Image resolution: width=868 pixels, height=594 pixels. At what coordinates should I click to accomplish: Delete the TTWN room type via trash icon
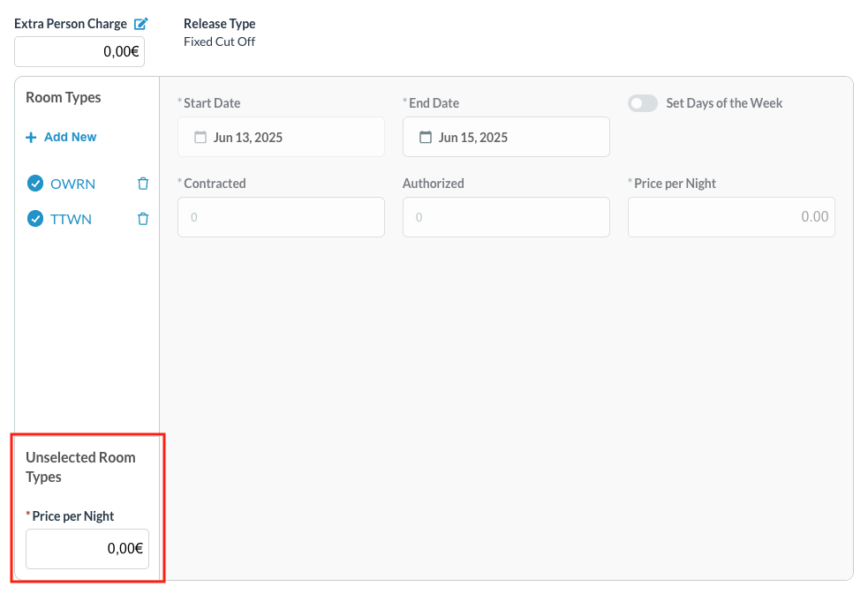point(143,218)
